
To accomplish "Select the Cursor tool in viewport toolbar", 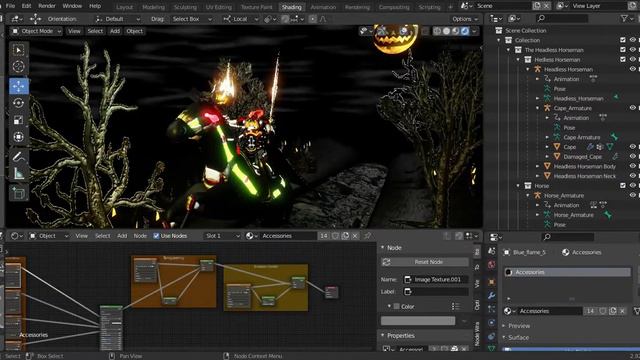I will click(x=18, y=67).
